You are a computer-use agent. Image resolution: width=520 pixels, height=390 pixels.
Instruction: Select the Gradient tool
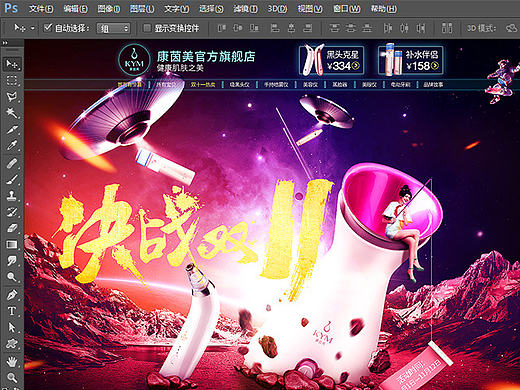(x=12, y=245)
